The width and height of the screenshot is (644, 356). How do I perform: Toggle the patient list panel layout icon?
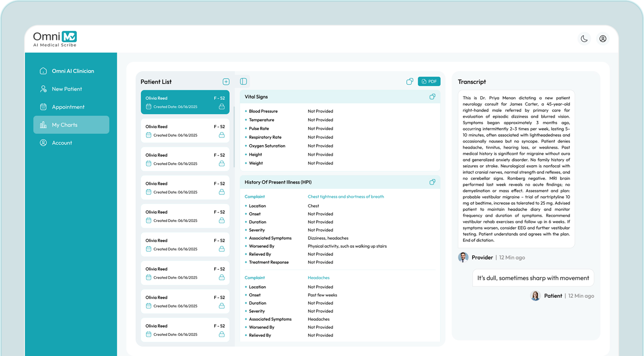click(244, 81)
